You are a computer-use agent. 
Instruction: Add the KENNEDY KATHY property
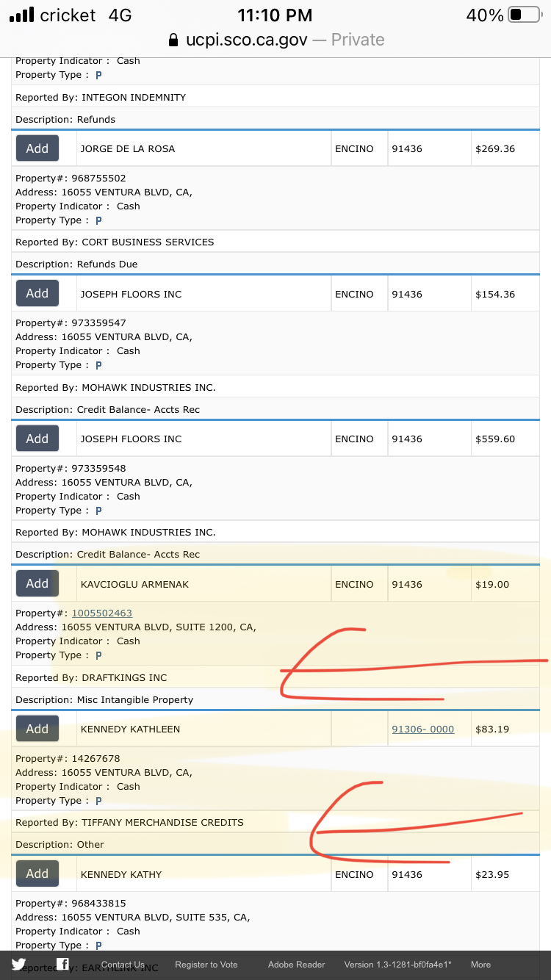point(37,873)
